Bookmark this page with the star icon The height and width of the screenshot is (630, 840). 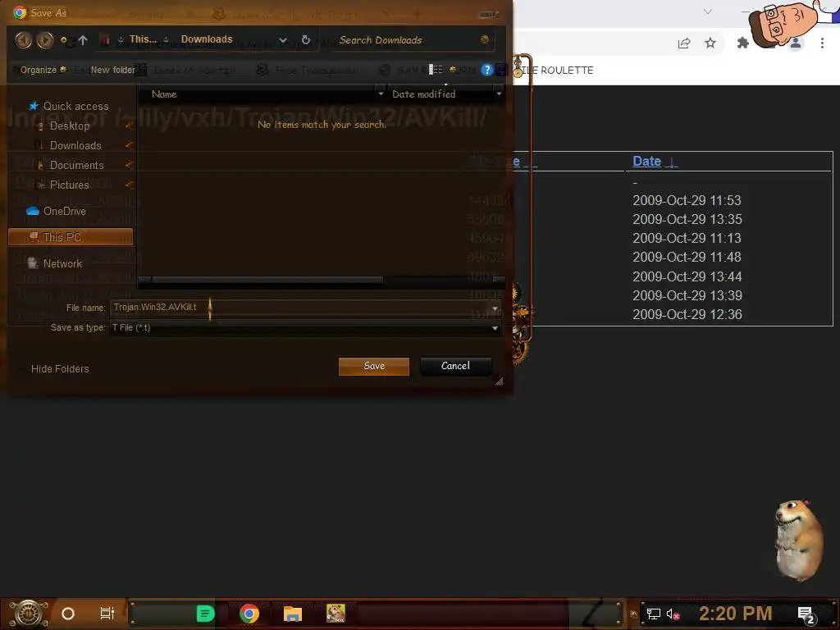point(710,43)
